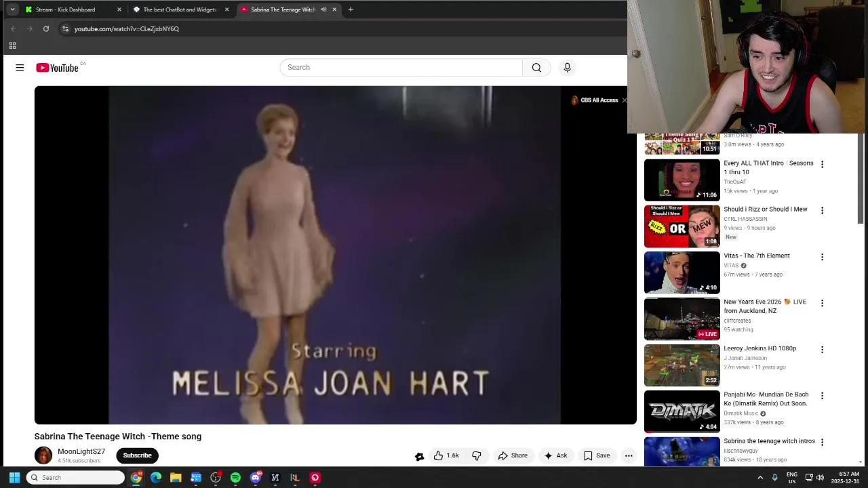
Task: Reload the current browser page
Action: click(46, 28)
